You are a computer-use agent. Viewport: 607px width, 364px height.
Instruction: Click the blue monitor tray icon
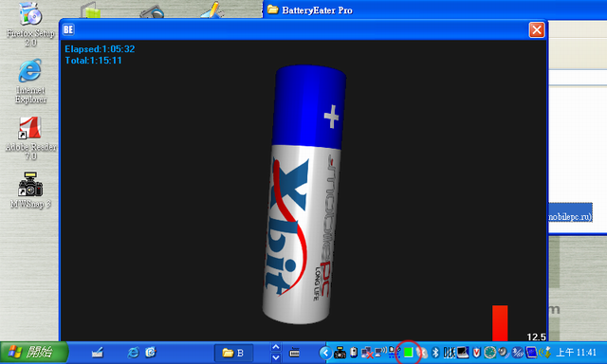532,353
